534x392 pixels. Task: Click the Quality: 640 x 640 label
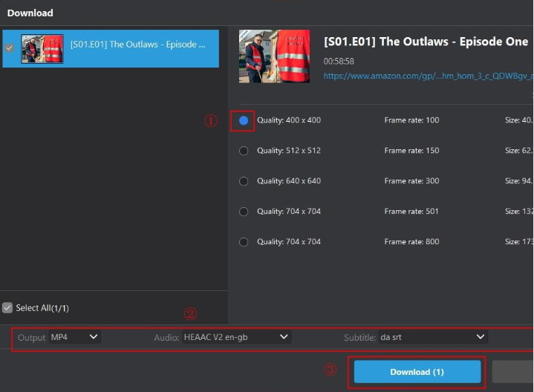(289, 181)
